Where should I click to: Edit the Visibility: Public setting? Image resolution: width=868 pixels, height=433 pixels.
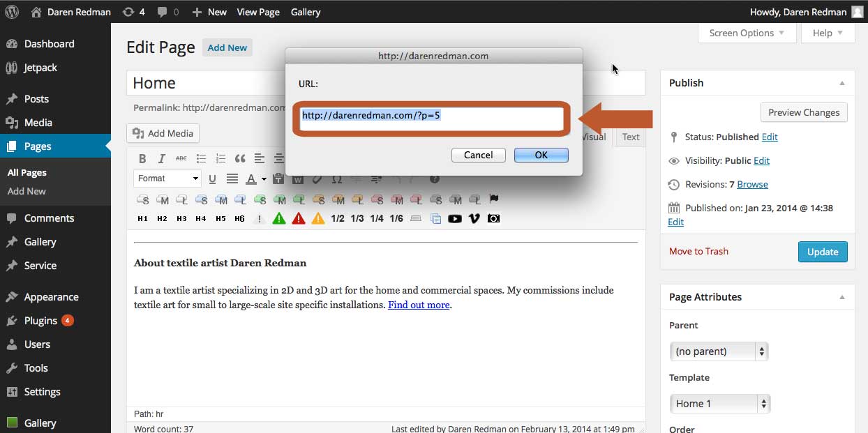click(x=762, y=160)
